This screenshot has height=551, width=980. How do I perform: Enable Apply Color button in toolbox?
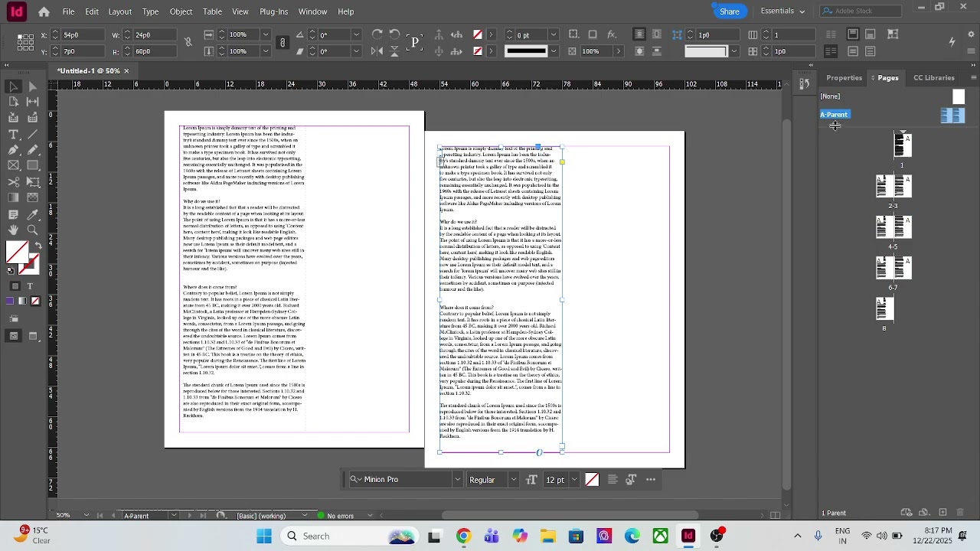(x=11, y=302)
